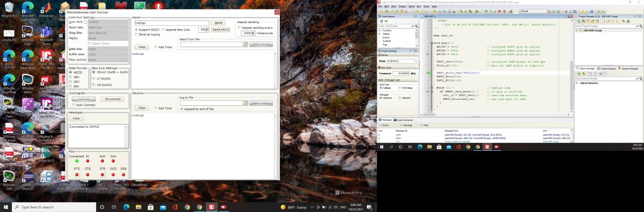Enable the Send as typing checkbox
The height and width of the screenshot is (212, 644).
click(136, 34)
